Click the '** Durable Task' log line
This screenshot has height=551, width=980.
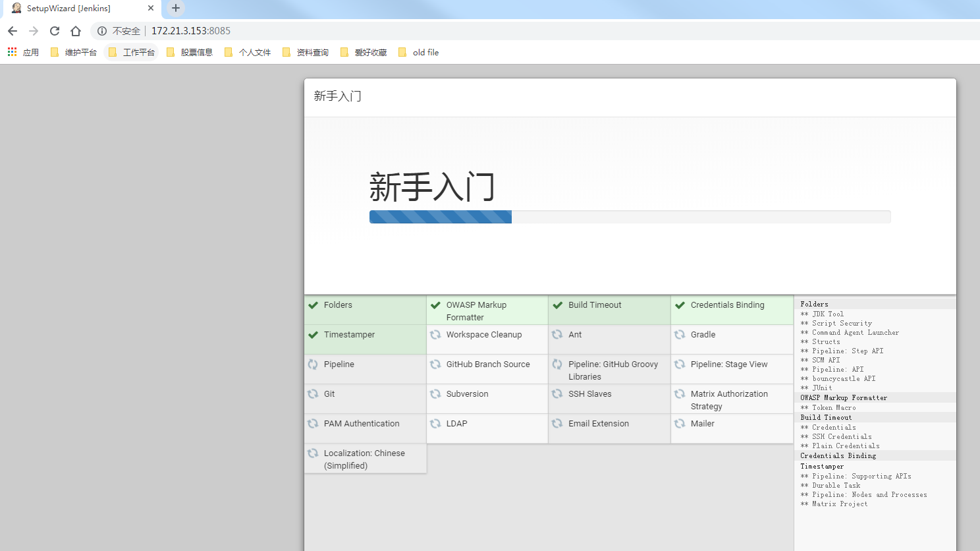pos(830,485)
